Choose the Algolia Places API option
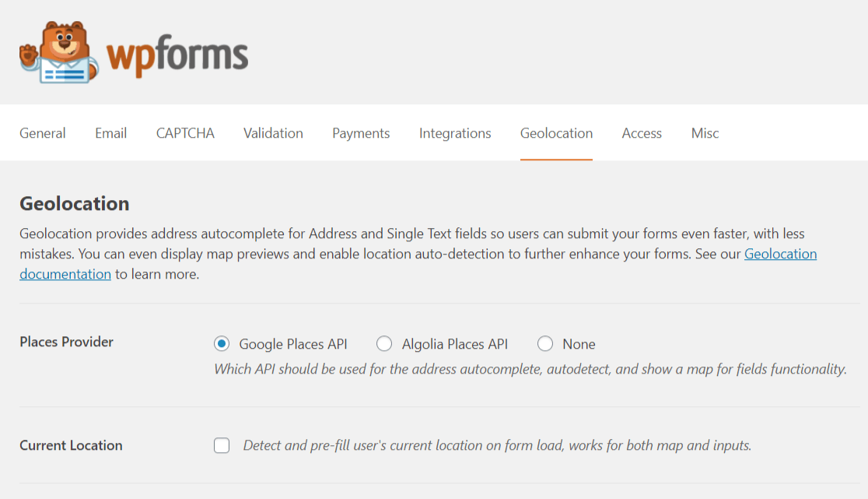Image resolution: width=868 pixels, height=499 pixels. (384, 344)
